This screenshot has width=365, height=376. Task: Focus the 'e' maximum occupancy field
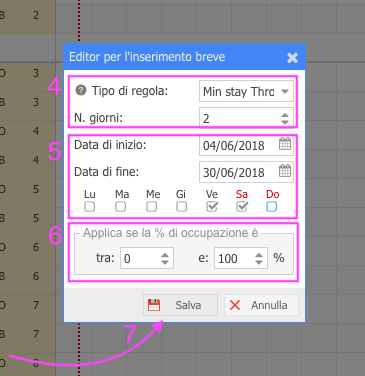point(241,258)
